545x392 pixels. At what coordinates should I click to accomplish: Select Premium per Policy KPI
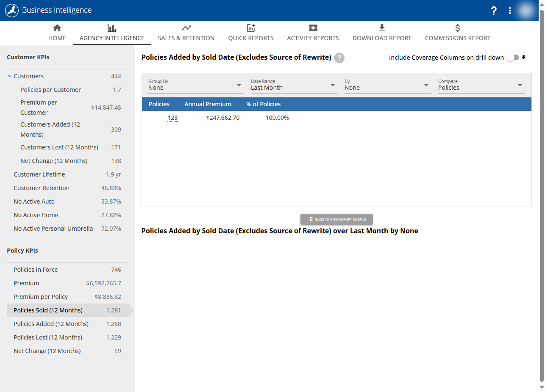pos(67,297)
